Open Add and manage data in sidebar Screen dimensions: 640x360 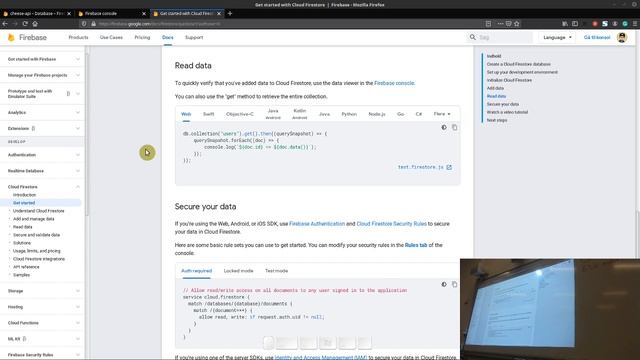[33, 219]
